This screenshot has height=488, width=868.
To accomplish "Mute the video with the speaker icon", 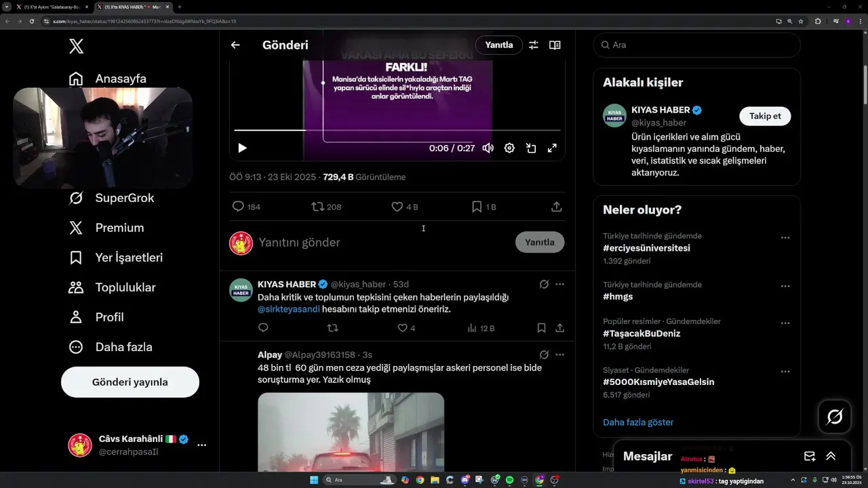I will tap(488, 148).
